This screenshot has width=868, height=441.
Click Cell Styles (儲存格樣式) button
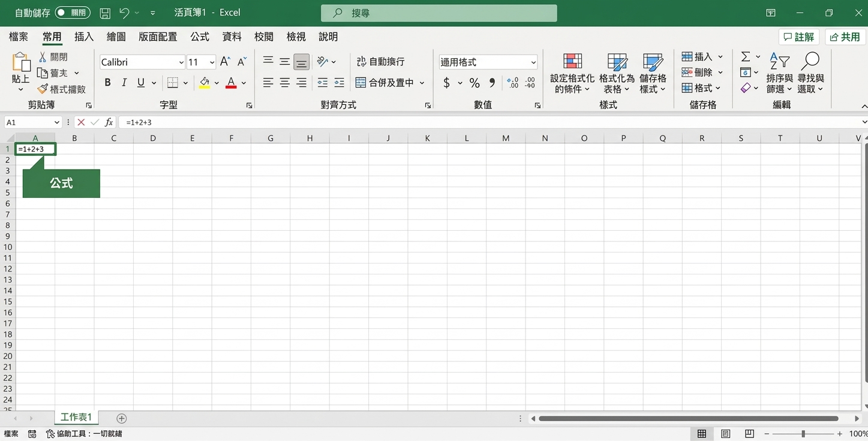pos(653,73)
